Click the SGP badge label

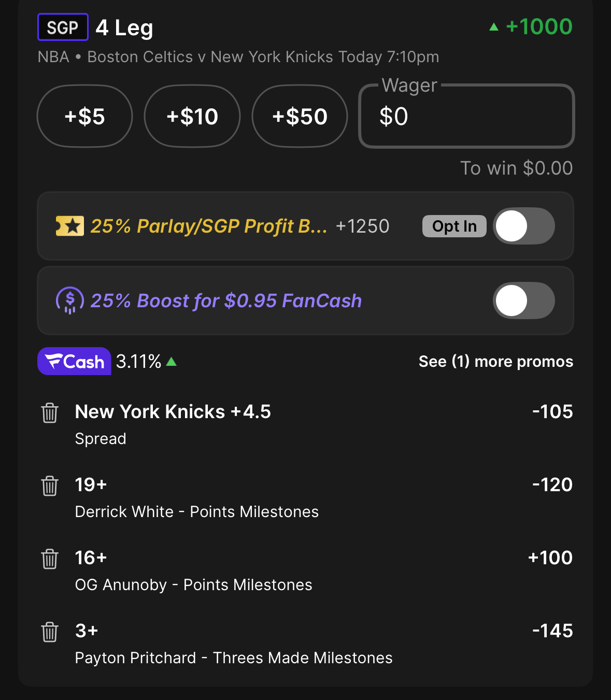tap(63, 27)
